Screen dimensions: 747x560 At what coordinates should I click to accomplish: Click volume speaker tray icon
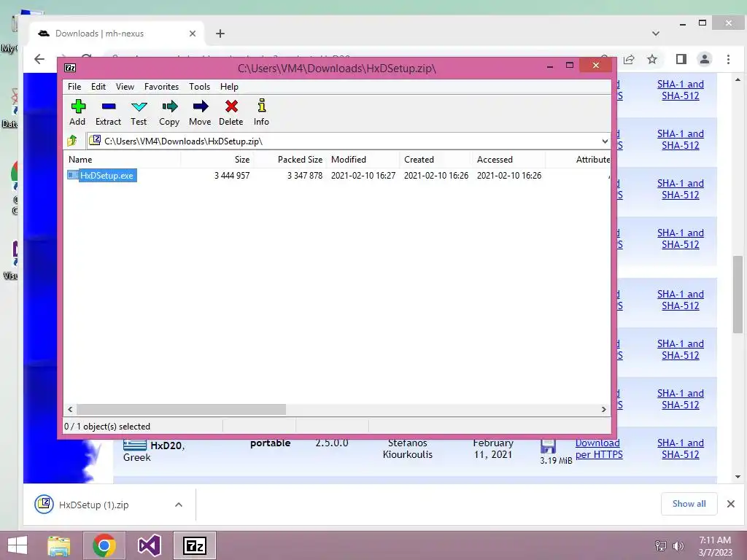[678, 546]
